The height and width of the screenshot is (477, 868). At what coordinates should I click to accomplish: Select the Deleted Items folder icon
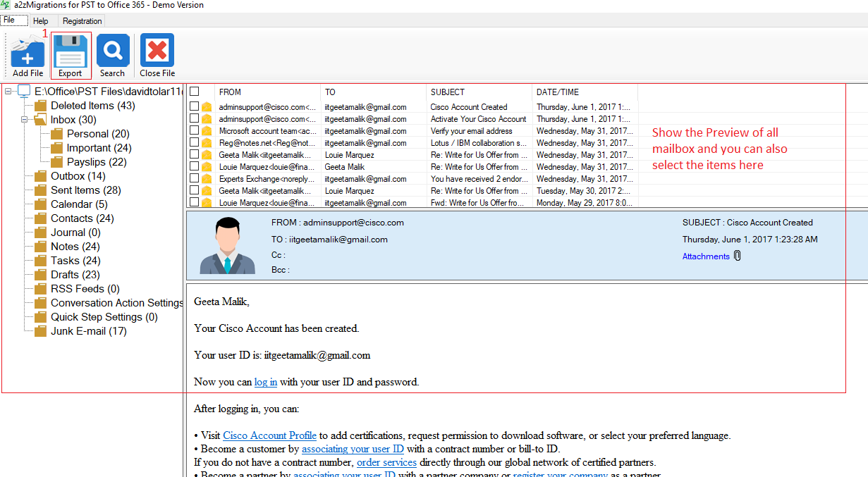pyautogui.click(x=41, y=106)
